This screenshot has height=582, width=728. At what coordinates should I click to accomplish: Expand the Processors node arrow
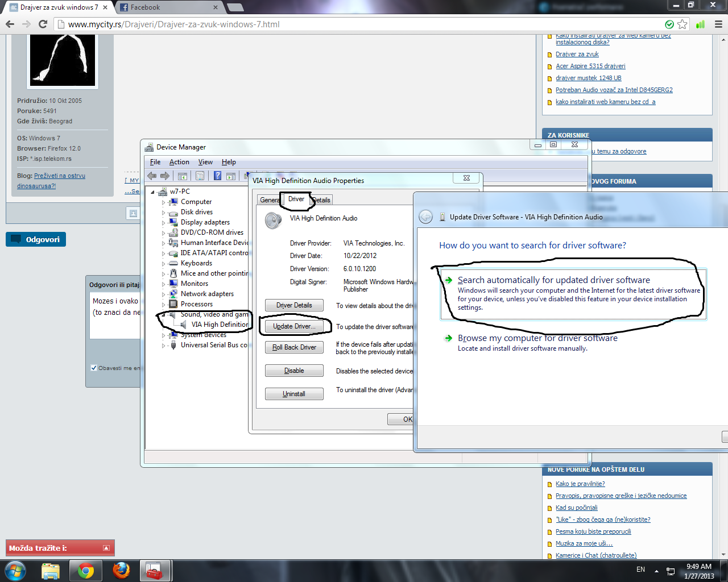point(163,305)
